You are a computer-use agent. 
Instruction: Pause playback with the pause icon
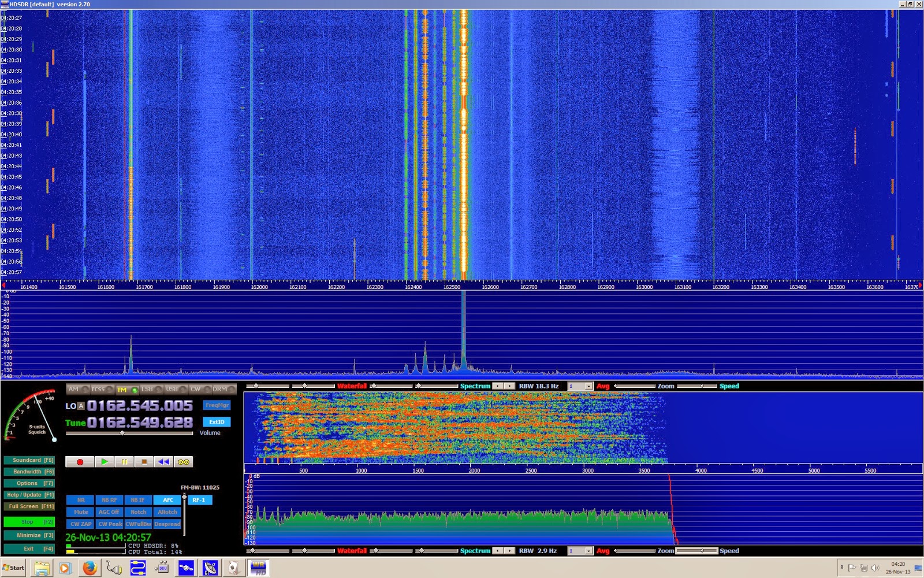click(125, 461)
